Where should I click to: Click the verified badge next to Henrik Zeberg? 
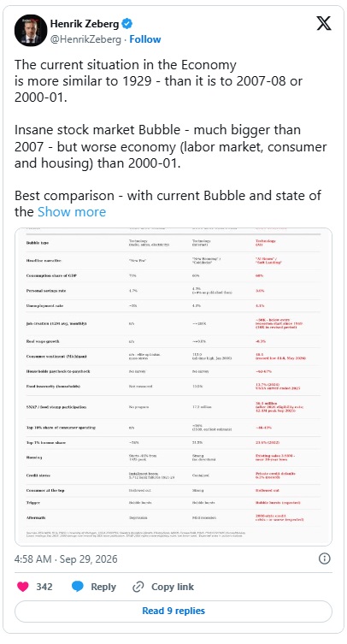(127, 24)
